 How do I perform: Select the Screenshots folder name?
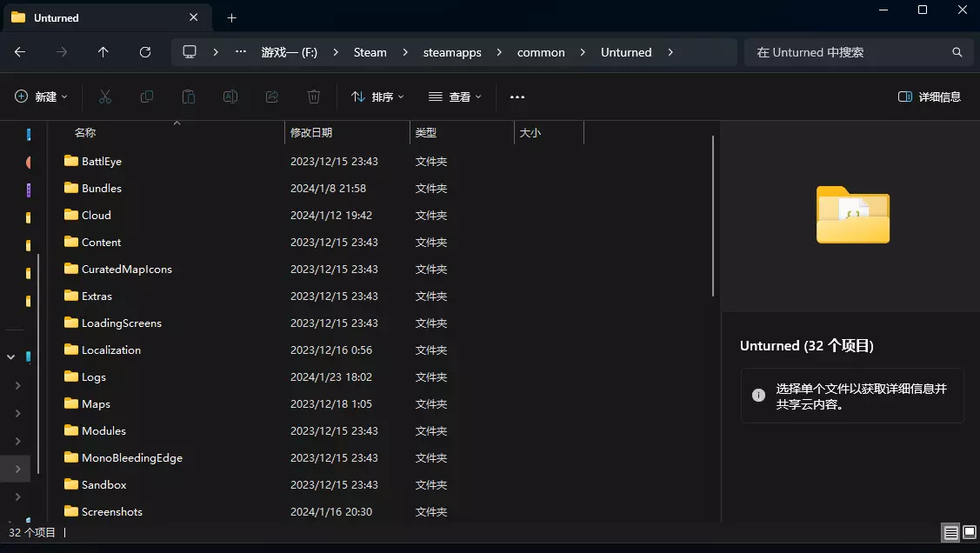112,511
